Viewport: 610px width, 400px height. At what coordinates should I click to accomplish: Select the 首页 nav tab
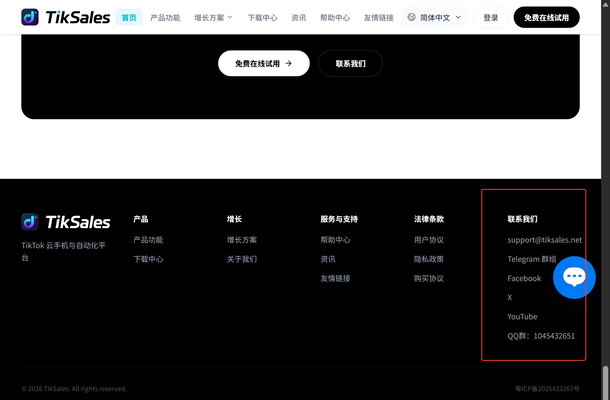coord(129,18)
